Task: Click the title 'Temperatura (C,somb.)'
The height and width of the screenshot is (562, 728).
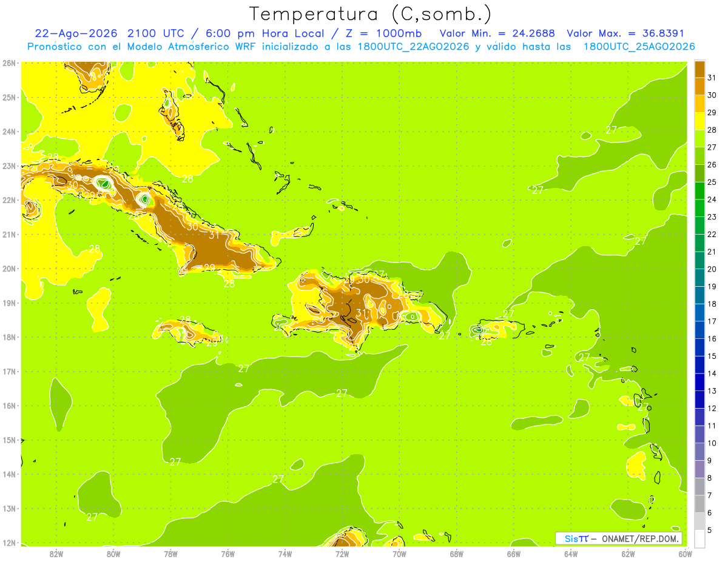Action: coord(371,14)
